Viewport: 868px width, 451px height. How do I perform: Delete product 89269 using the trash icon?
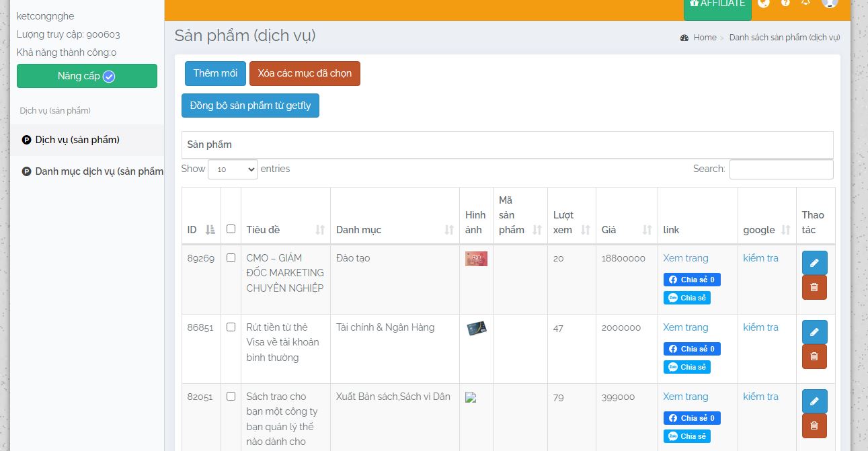pyautogui.click(x=814, y=288)
